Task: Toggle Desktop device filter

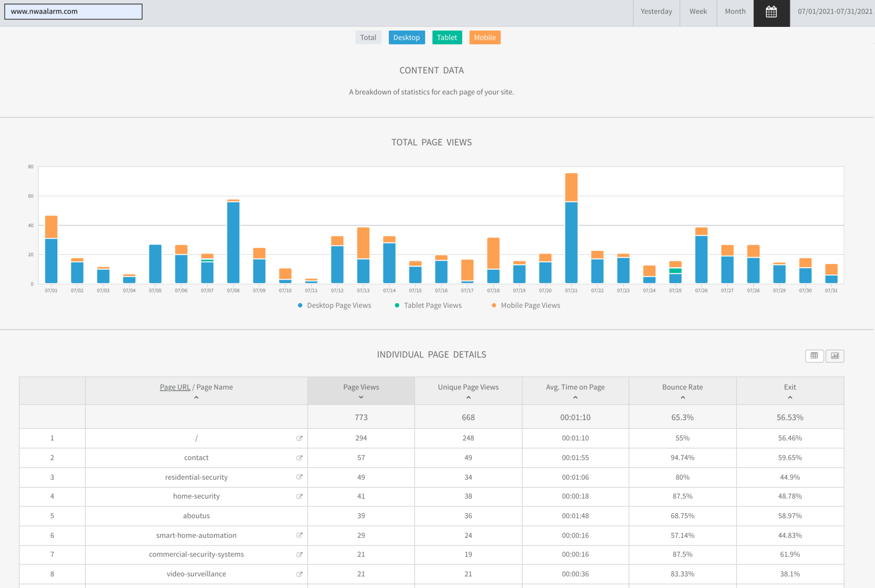Action: click(407, 37)
